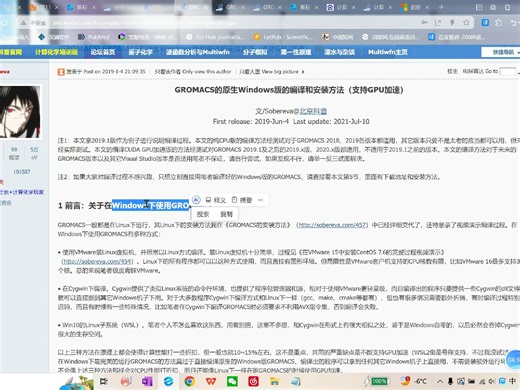The height and width of the screenshot is (390, 520).
Task: Switch to the blue browser taskbar icon
Action: pos(168,381)
